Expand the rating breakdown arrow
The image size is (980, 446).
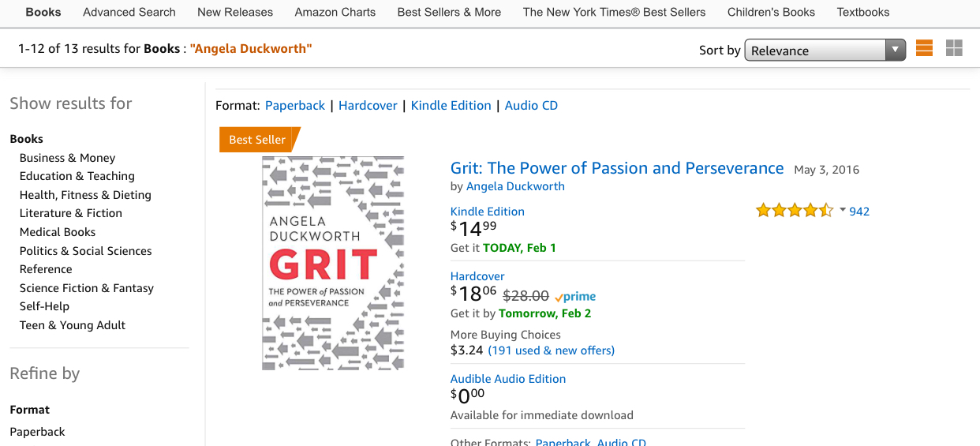(x=842, y=210)
